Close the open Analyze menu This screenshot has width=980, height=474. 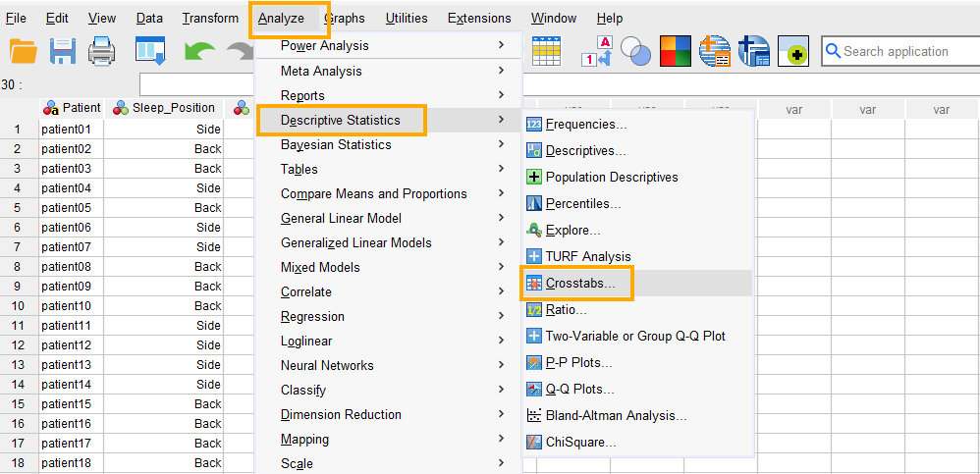[x=281, y=19]
